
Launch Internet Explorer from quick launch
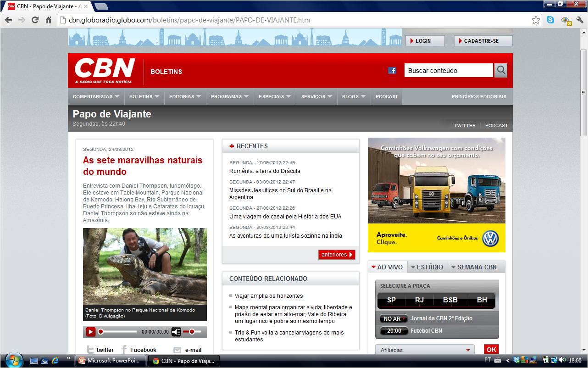[x=55, y=361]
